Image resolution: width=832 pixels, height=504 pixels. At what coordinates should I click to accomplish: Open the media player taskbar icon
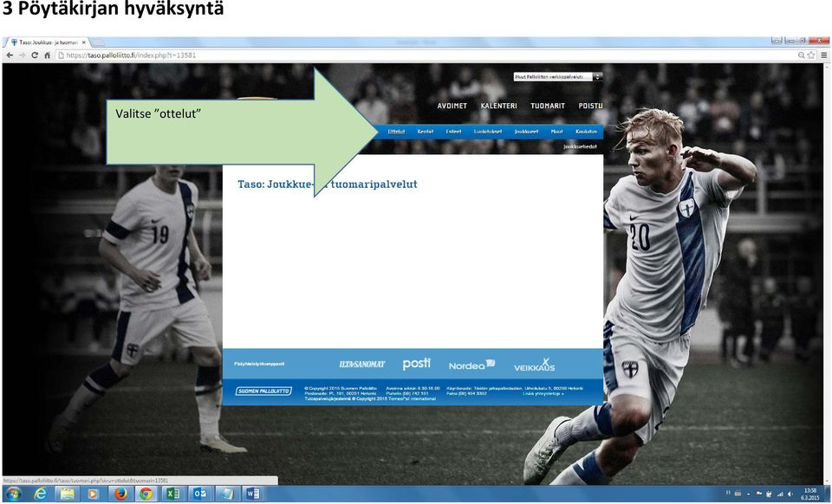click(94, 494)
